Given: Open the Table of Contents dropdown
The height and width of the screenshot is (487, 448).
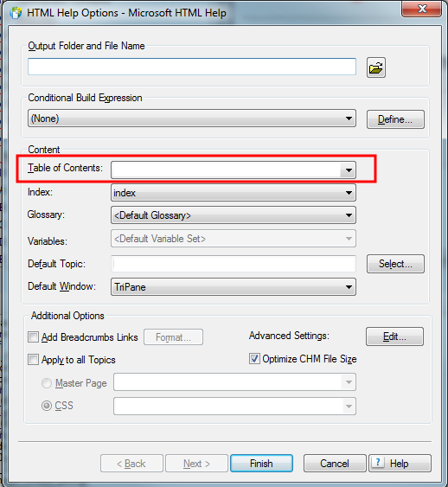Looking at the screenshot, I should pos(234,170).
